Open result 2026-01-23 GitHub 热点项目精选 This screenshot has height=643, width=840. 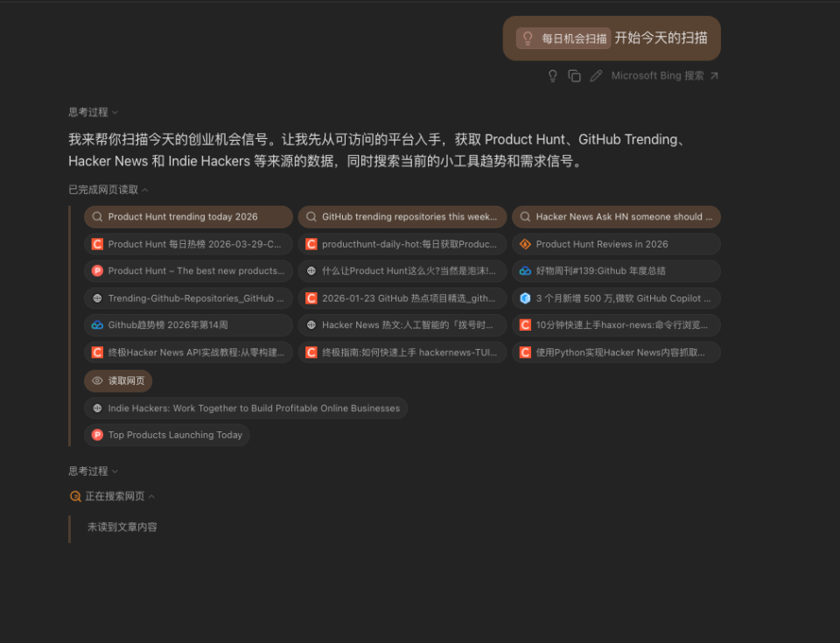(x=402, y=298)
